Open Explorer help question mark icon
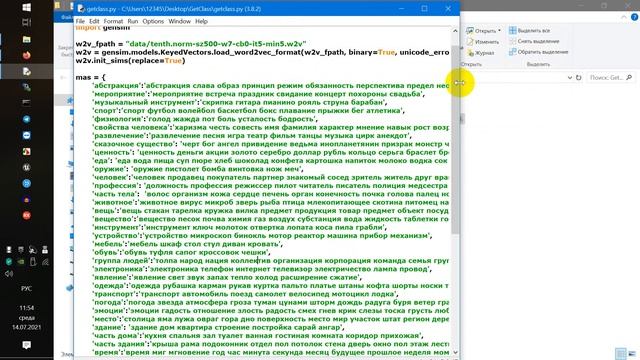Screen dimensions: 640x360 pos(634,17)
